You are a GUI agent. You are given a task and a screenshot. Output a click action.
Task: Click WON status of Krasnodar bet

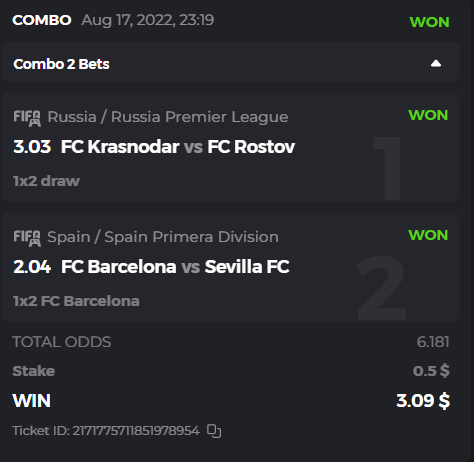[x=428, y=115]
